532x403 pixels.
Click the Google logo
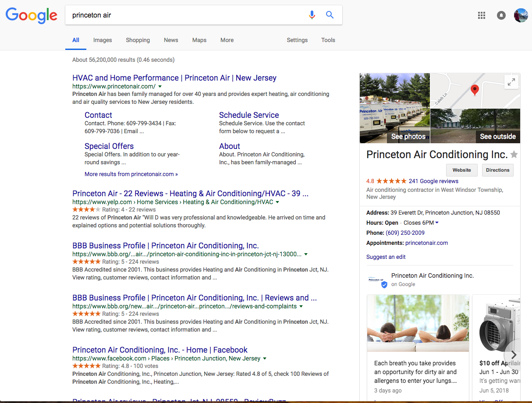[32, 15]
